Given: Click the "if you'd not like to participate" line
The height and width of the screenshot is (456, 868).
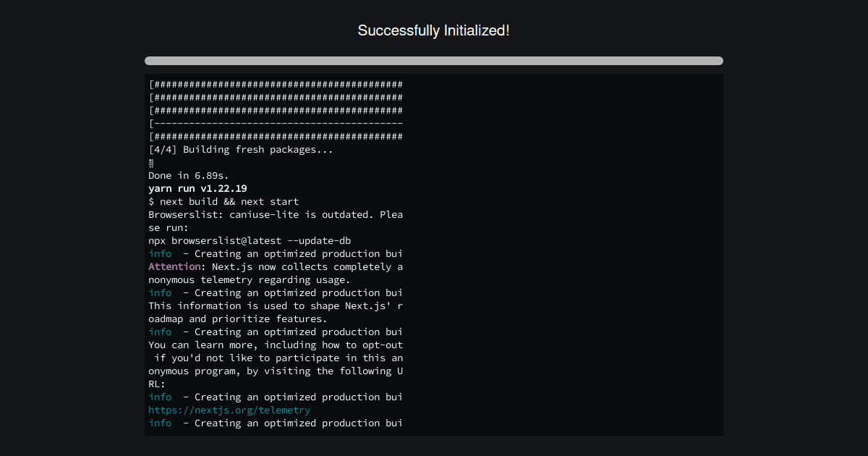Looking at the screenshot, I should click(x=278, y=358).
